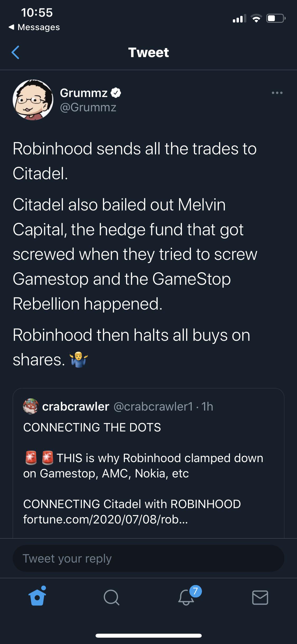Viewport: 297px width, 644px height.
Task: Tap the Tweet your reply field
Action: pos(148,558)
